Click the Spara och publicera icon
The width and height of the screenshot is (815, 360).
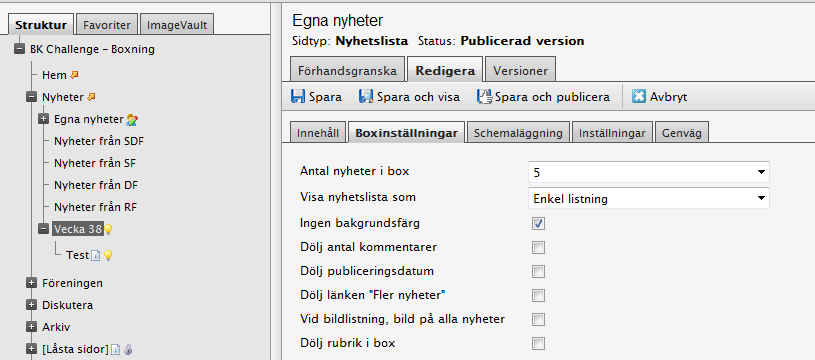pyautogui.click(x=484, y=97)
